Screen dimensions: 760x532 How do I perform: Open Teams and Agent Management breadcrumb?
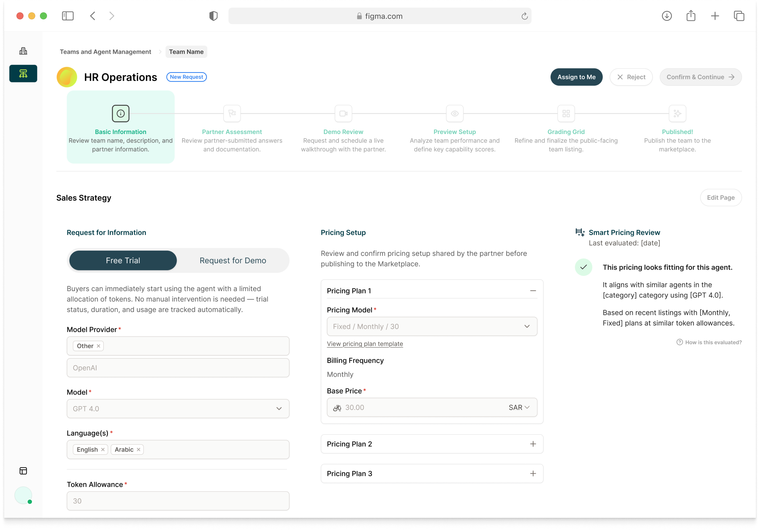click(x=105, y=52)
